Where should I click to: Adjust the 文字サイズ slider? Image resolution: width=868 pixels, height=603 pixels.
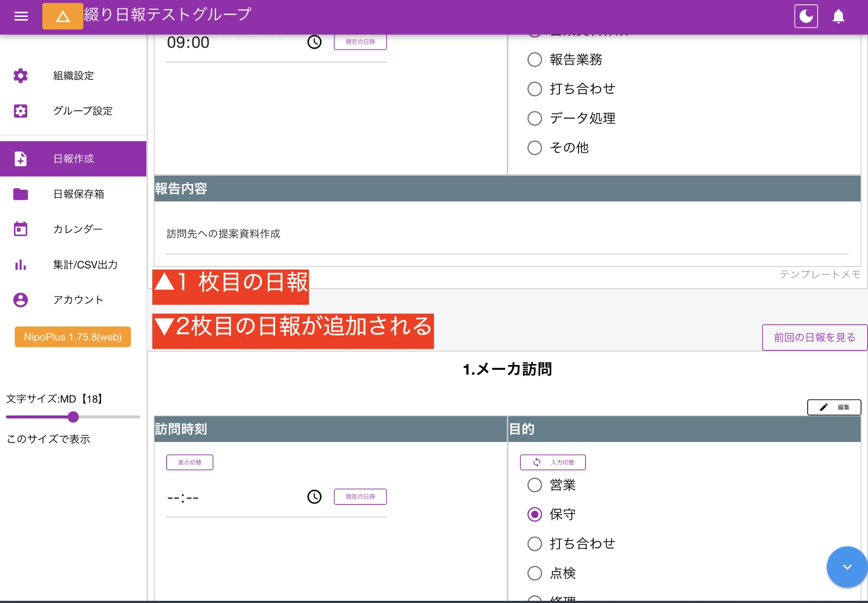click(x=73, y=417)
